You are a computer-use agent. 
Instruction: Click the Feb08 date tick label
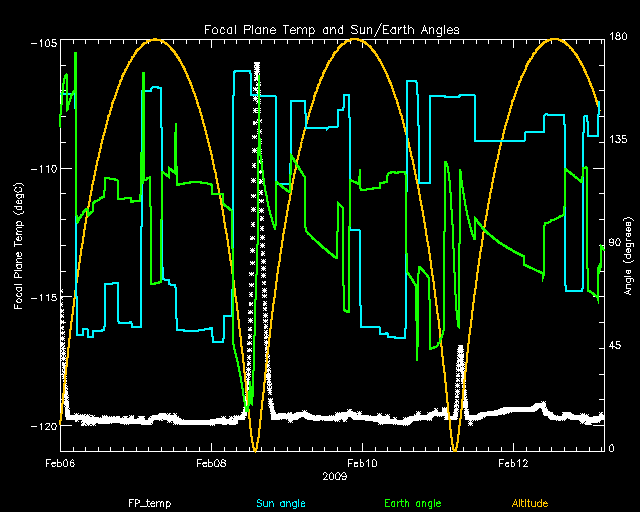[x=211, y=464]
